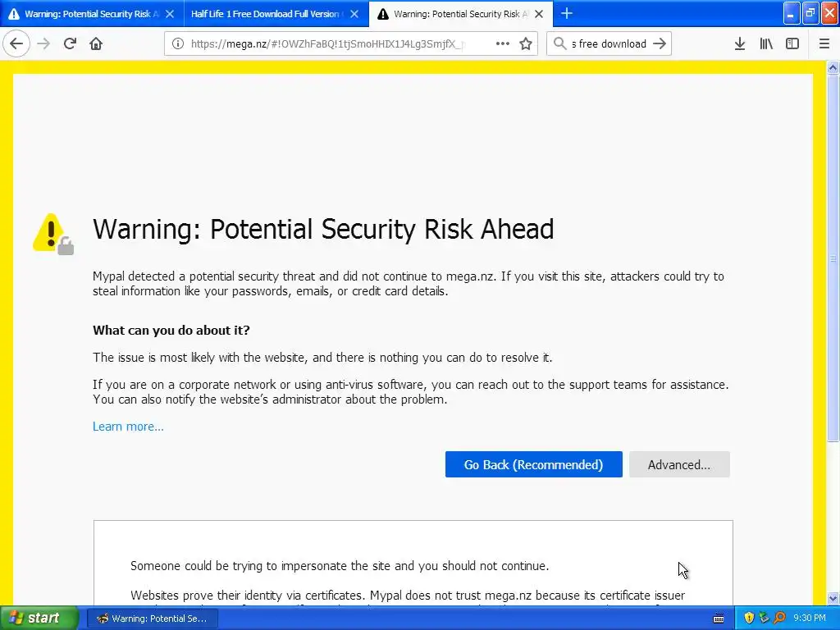Image resolution: width=840 pixels, height=630 pixels.
Task: Go back one page with Back arrow
Action: [16, 44]
